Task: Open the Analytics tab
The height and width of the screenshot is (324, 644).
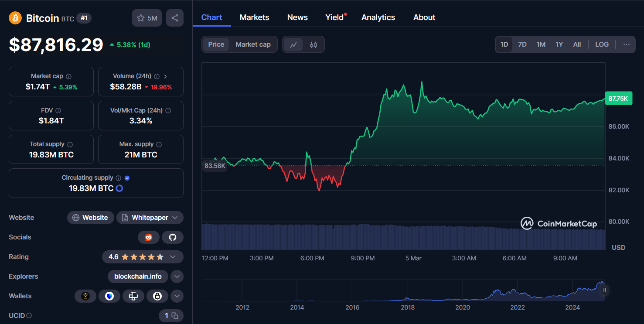Action: pos(378,17)
